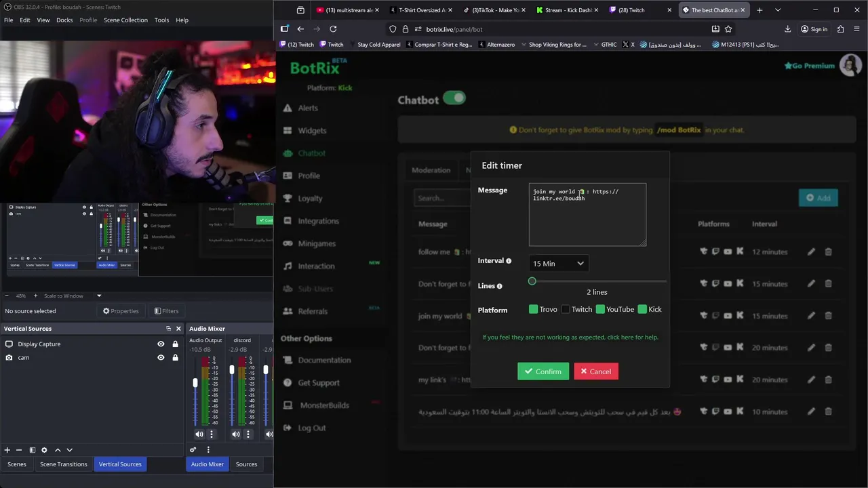
Task: Open the Scale to Window dropdown in OBS
Action: pyautogui.click(x=99, y=296)
